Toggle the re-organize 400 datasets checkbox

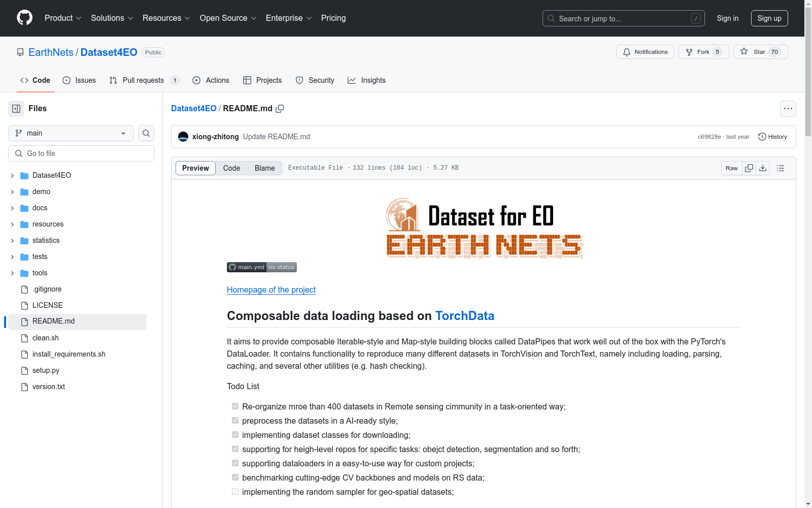[x=235, y=406]
